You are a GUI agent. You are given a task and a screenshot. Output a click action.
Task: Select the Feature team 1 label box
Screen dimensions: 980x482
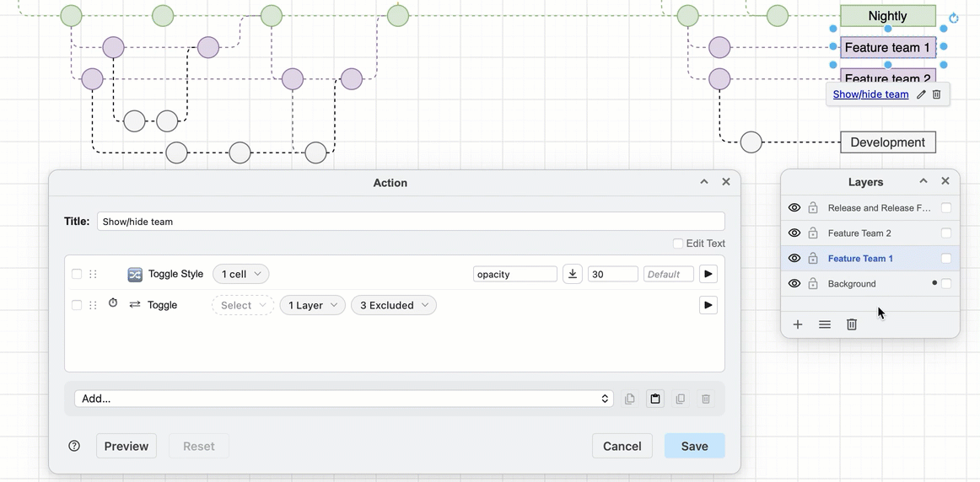coord(887,47)
